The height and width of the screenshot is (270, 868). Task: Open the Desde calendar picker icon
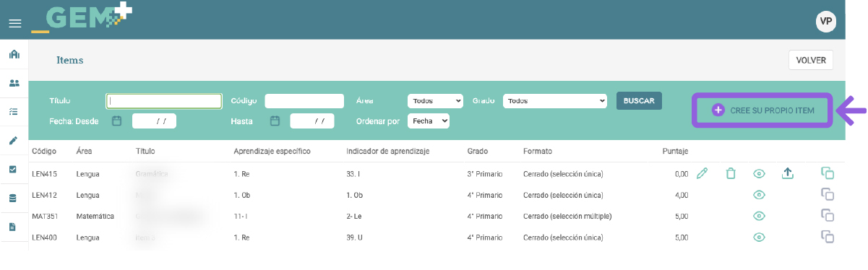[116, 121]
